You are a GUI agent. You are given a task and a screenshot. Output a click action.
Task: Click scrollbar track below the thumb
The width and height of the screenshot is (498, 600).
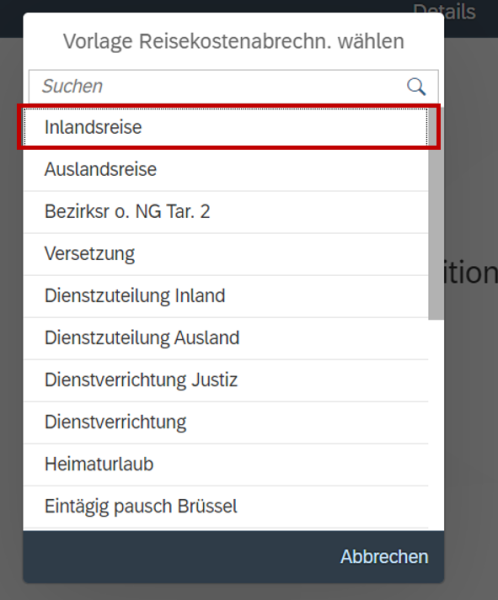click(436, 425)
